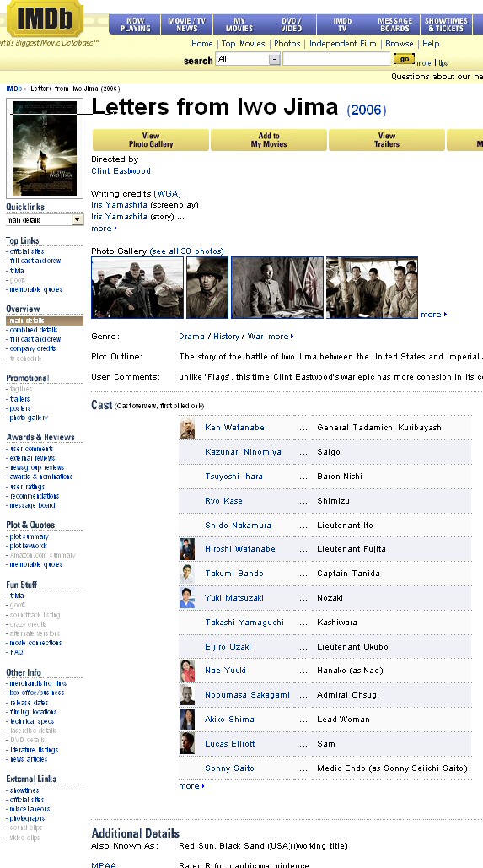
Task: Open the Showtimes & Tickets tab
Action: coord(447,24)
